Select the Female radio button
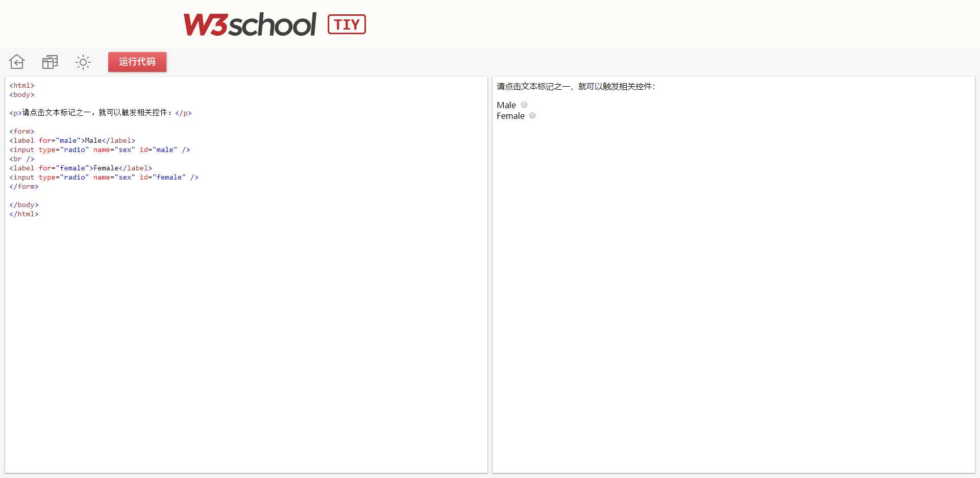 532,115
